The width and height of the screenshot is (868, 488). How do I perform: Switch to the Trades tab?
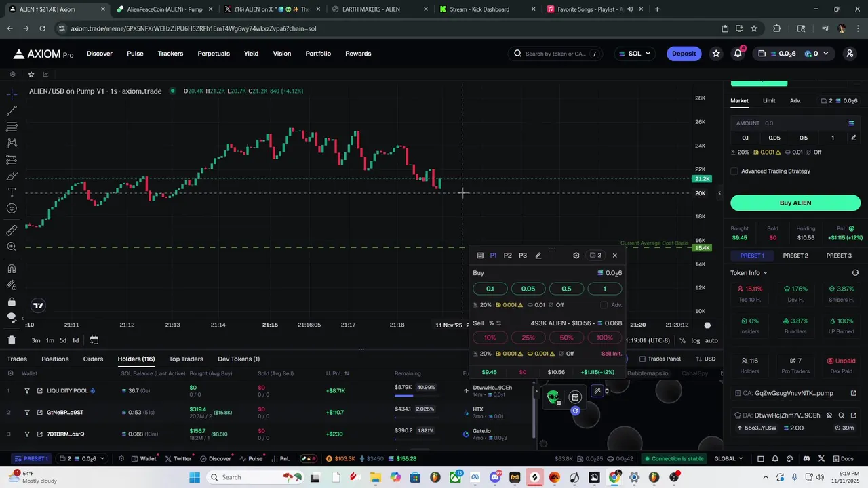(17, 359)
